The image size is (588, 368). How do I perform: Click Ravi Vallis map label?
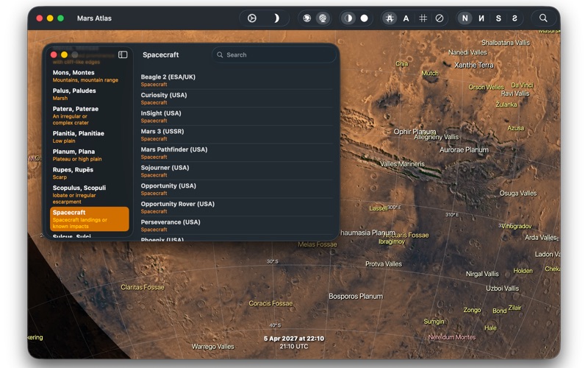(515, 93)
